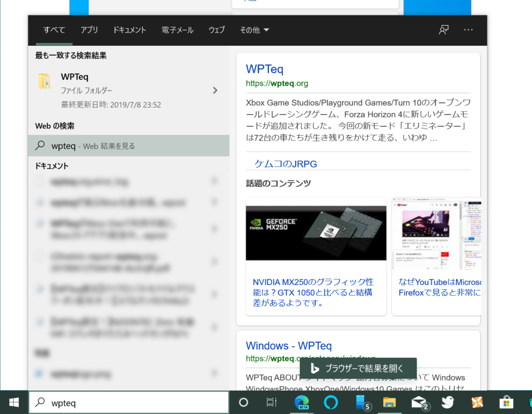Open Twitter from the taskbar
Image resolution: width=532 pixels, height=414 pixels.
447,402
